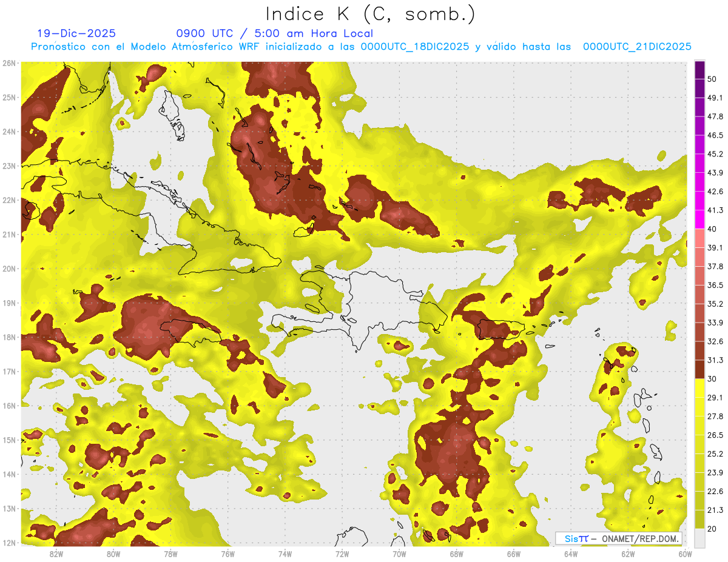Click the 'Indice K (C, somb.)' title
The image size is (728, 562).
pos(371,13)
